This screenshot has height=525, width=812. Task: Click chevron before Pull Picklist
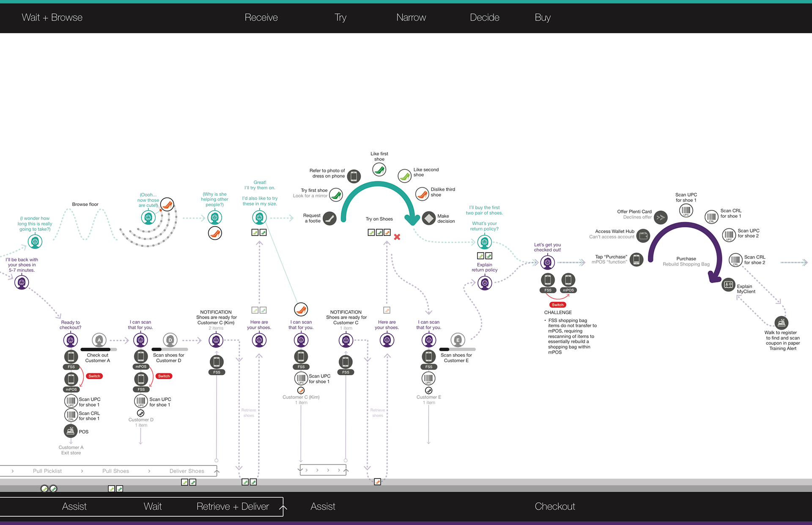tap(13, 471)
